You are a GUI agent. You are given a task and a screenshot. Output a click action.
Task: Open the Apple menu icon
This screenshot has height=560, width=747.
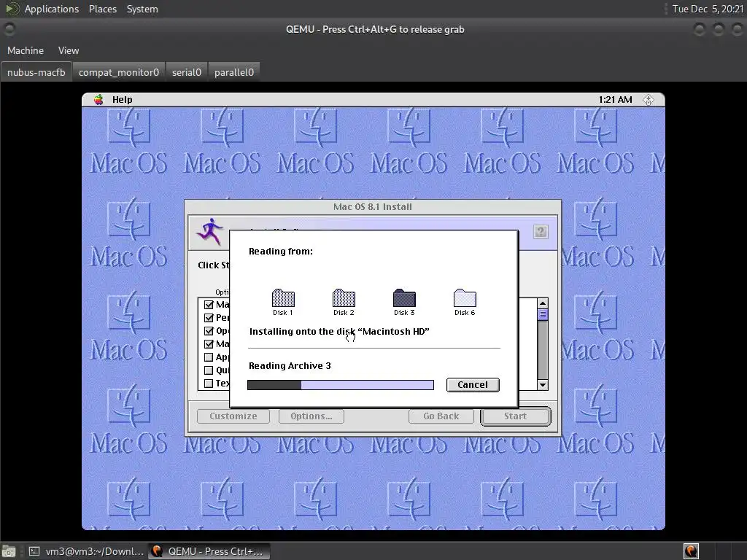tap(98, 99)
